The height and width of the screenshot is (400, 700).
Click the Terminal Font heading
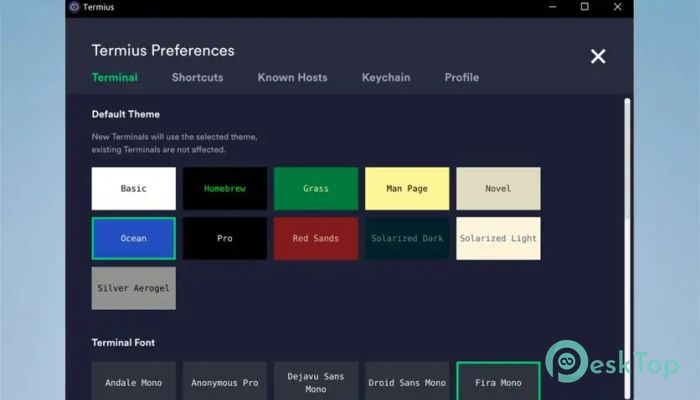click(x=123, y=342)
